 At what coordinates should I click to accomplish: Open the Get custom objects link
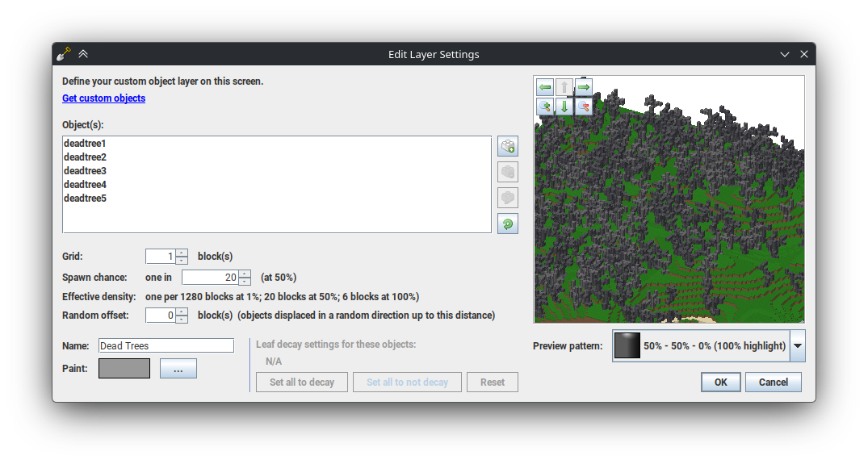103,98
